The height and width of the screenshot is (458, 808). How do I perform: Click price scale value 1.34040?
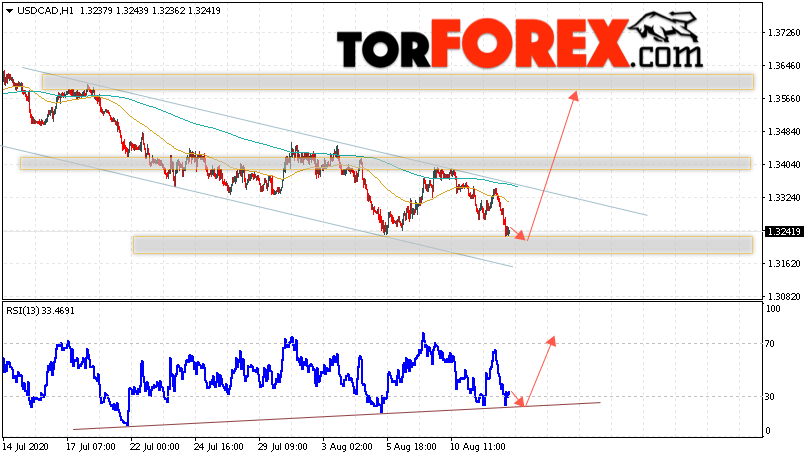click(784, 164)
